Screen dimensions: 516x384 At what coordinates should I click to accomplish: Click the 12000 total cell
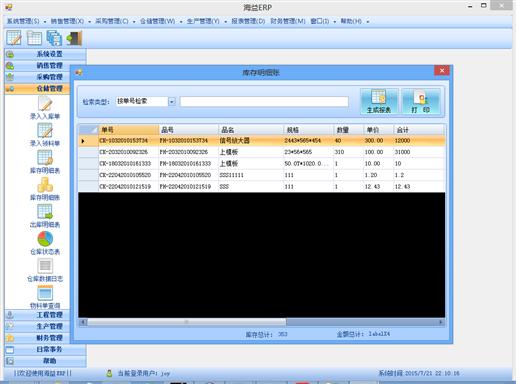coord(419,141)
